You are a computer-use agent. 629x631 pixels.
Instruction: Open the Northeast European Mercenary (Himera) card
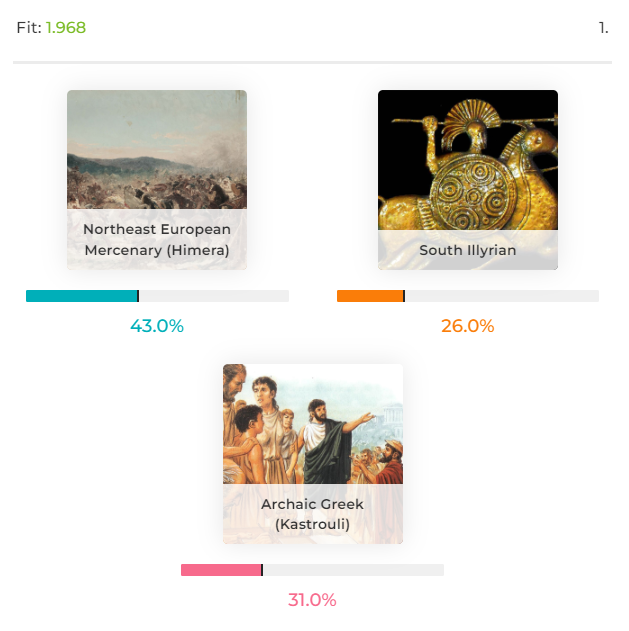[x=157, y=180]
